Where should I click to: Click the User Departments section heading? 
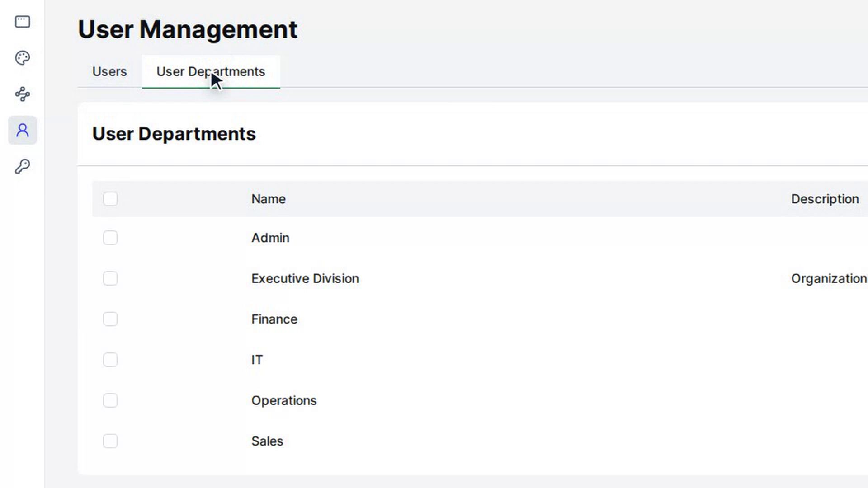point(174,134)
